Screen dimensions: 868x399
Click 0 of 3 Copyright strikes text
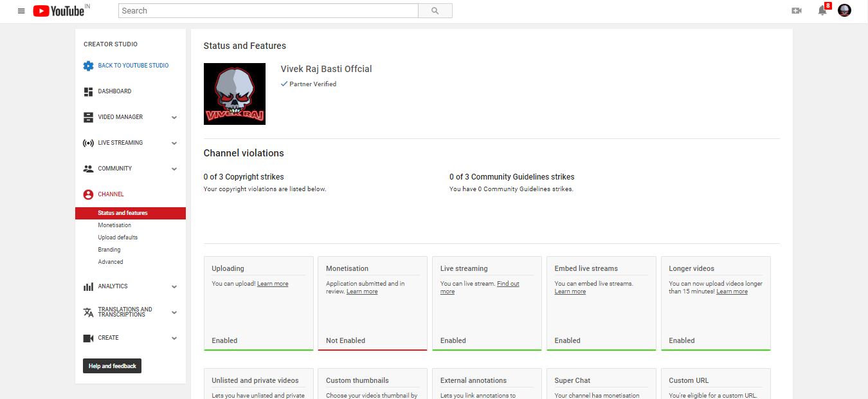[x=244, y=177]
